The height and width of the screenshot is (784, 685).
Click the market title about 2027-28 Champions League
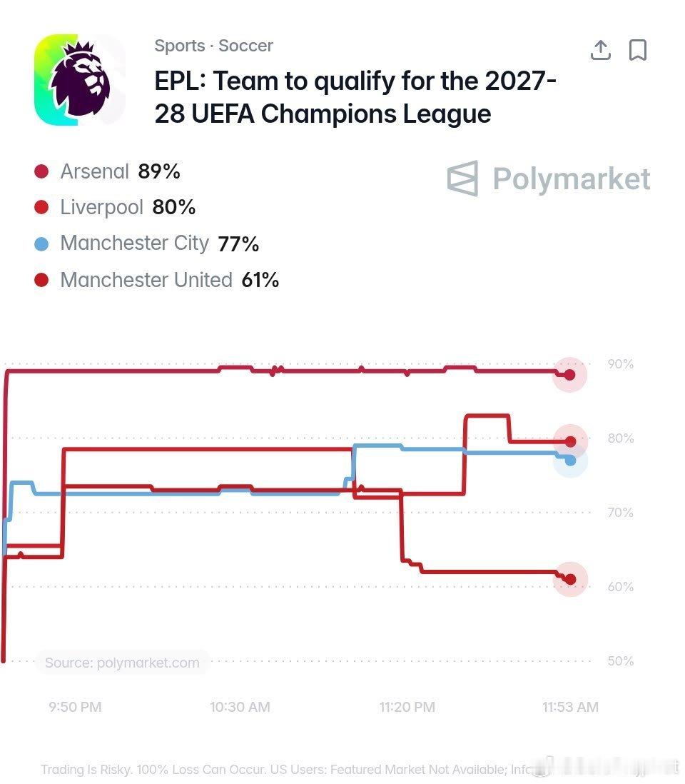tap(355, 97)
